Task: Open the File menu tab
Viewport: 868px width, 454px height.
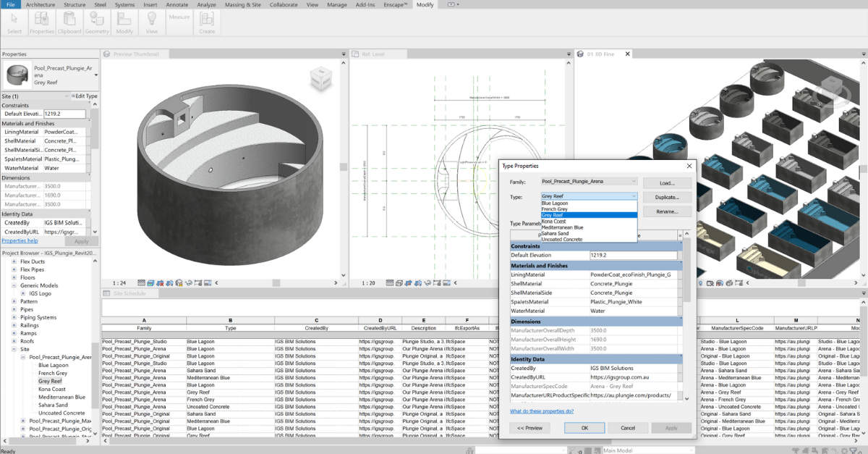Action: (10, 4)
